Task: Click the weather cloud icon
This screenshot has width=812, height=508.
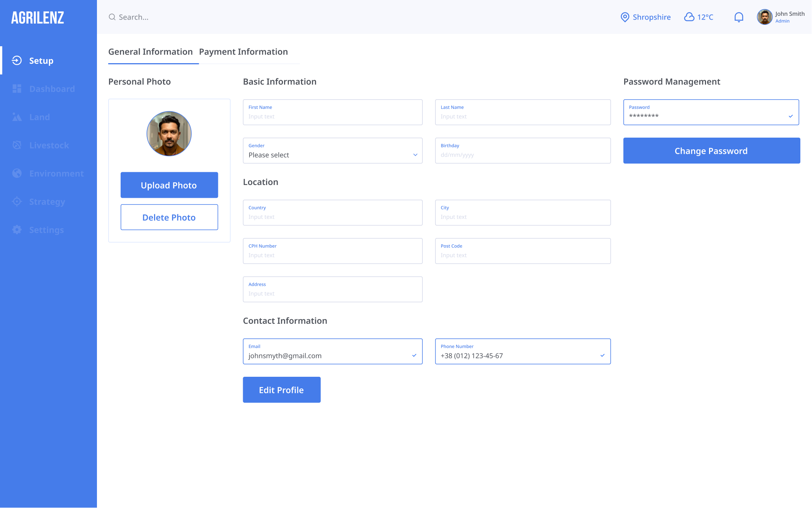Action: point(689,17)
